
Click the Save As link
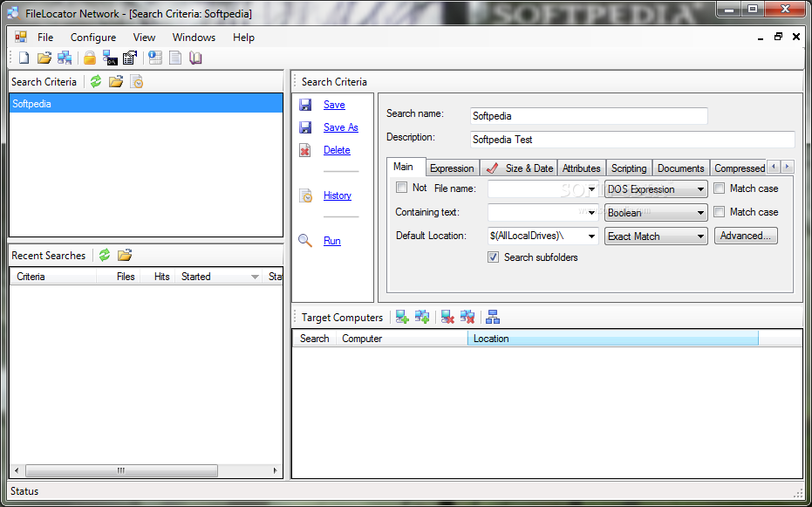(341, 127)
